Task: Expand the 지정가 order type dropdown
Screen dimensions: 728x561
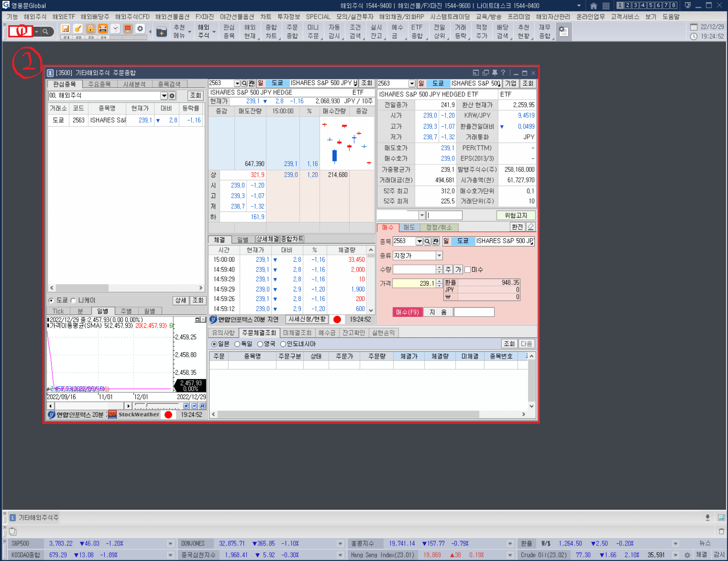Action: tap(439, 256)
